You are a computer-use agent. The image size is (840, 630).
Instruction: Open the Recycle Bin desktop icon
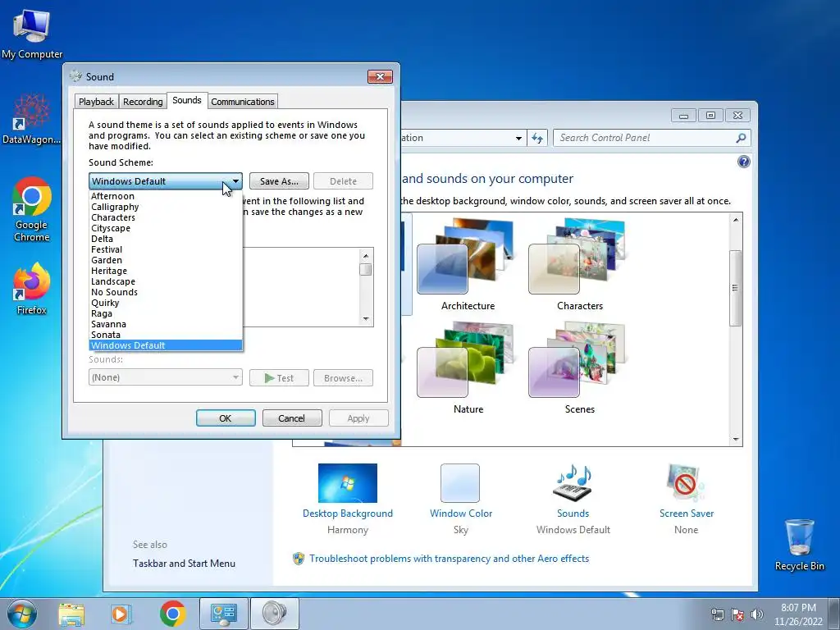point(799,545)
